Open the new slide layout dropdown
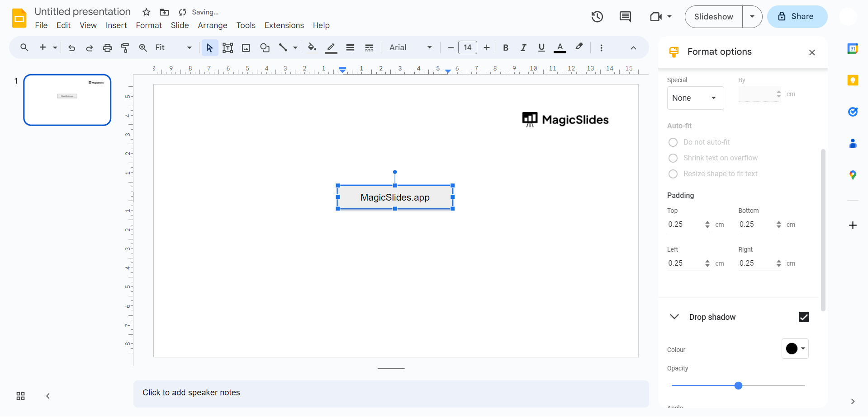The height and width of the screenshot is (417, 868). coord(55,47)
